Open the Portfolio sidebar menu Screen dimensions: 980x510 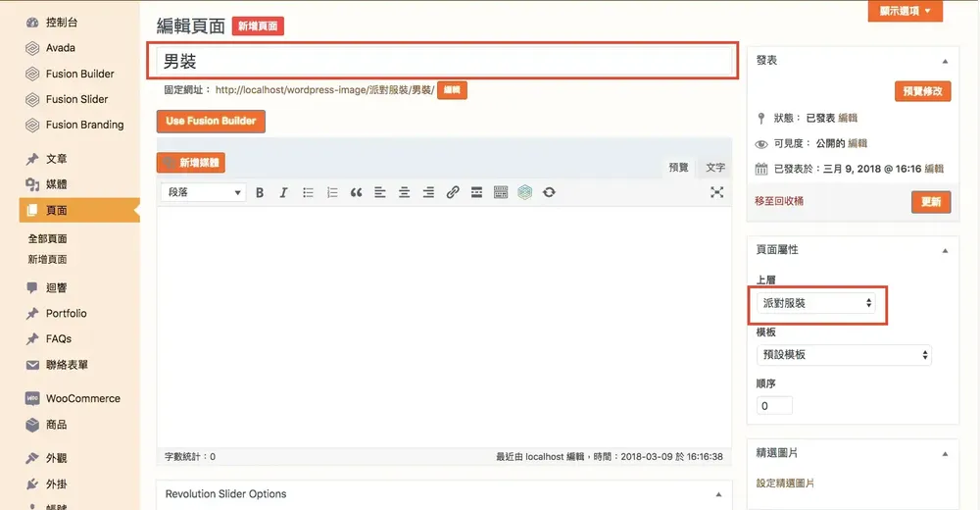66,314
